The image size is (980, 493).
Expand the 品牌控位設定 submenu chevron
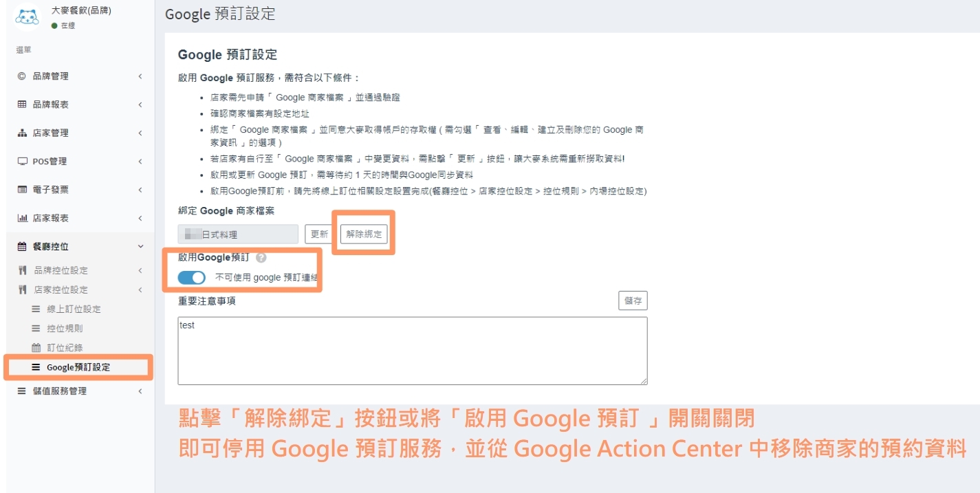140,271
